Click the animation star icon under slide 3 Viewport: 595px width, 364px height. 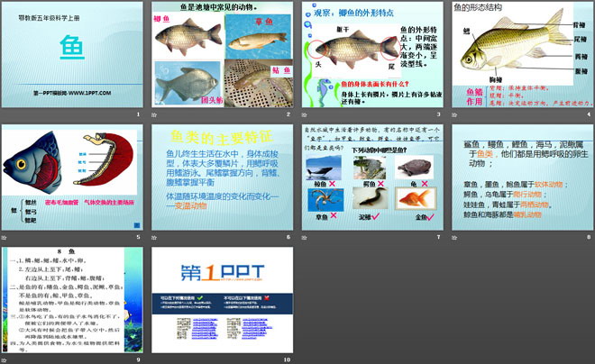[x=305, y=114]
